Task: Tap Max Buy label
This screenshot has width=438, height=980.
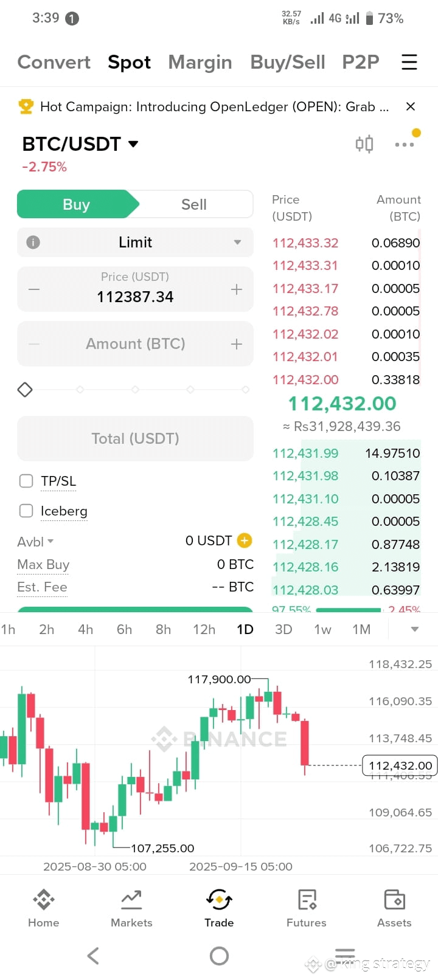Action: point(43,565)
